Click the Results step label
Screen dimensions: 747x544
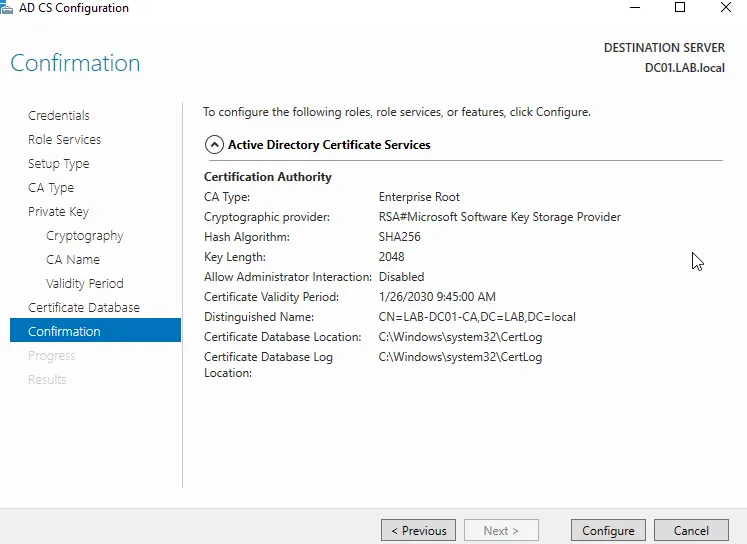[47, 380]
